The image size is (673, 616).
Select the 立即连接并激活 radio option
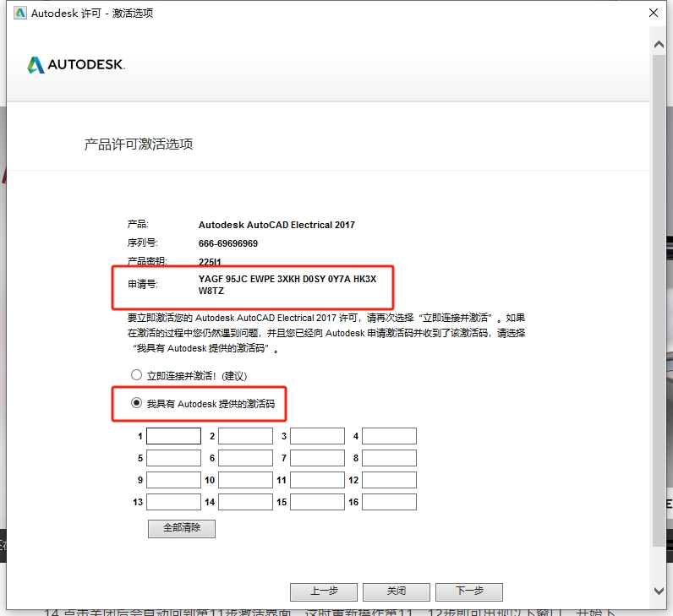(136, 375)
